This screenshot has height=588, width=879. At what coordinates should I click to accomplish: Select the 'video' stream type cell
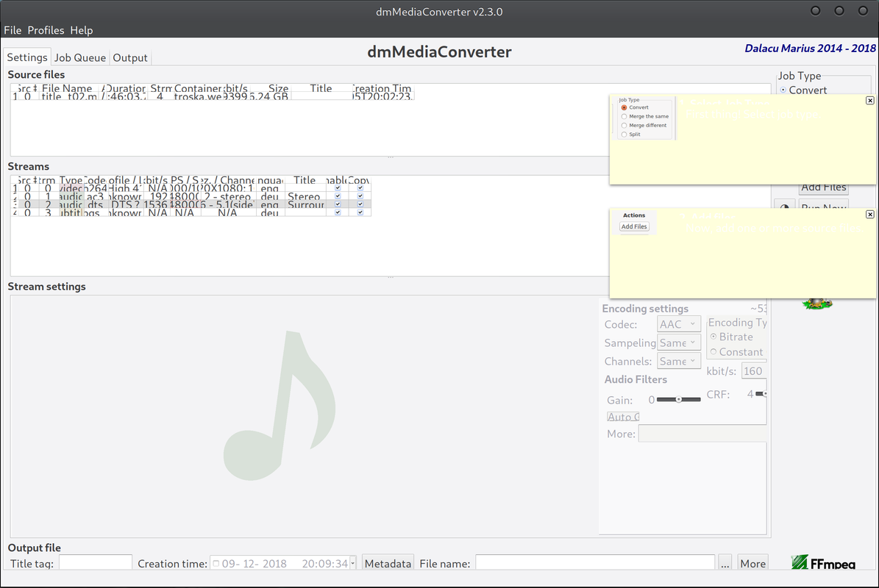71,189
